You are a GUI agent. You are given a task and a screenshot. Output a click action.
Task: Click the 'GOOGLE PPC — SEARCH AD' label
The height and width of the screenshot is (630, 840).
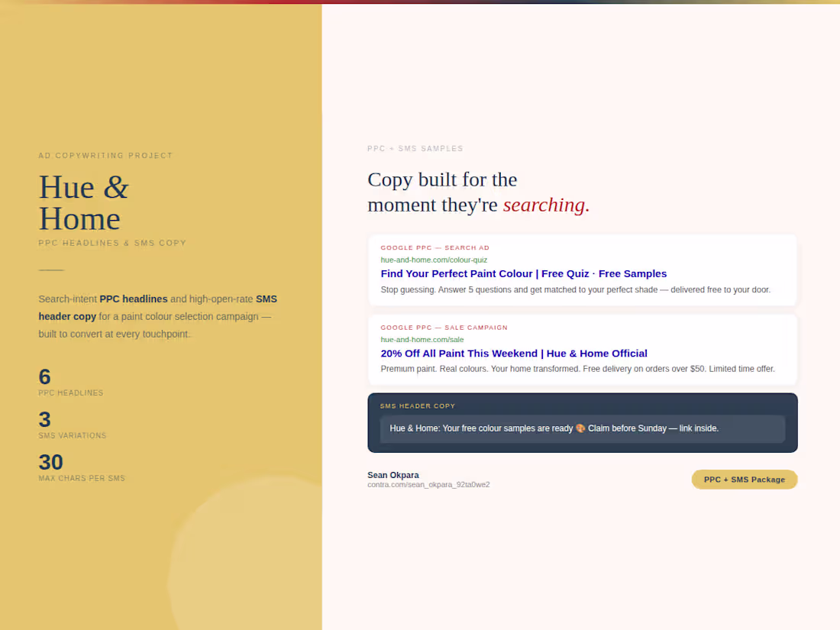click(435, 247)
